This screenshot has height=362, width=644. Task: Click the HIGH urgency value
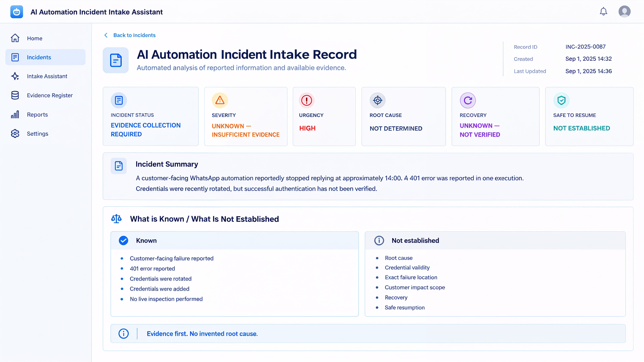(307, 128)
